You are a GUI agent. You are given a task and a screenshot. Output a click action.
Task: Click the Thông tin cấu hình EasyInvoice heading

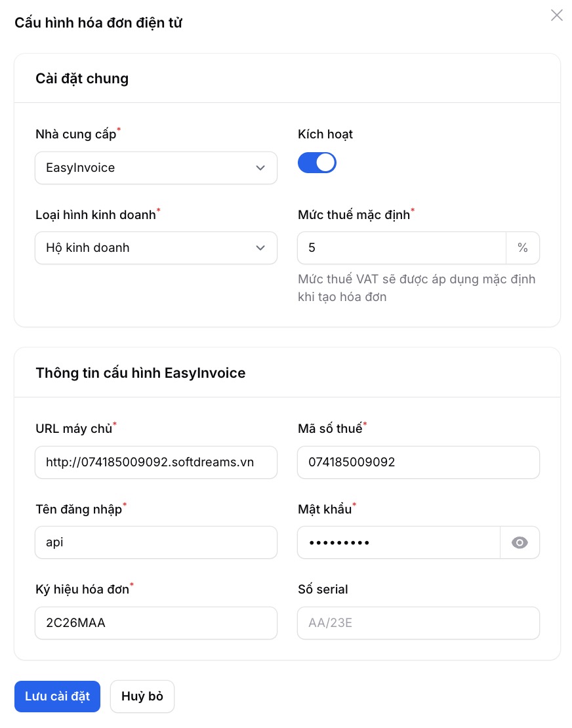point(140,373)
